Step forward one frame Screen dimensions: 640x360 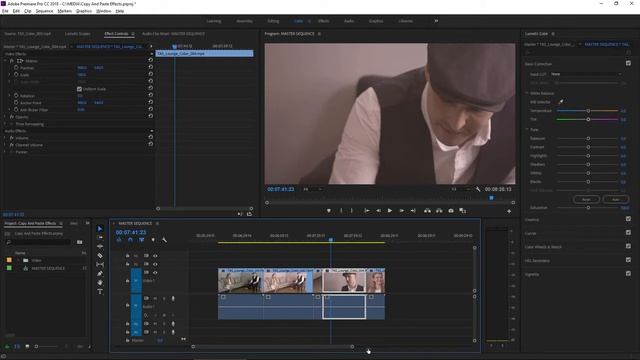pyautogui.click(x=401, y=211)
